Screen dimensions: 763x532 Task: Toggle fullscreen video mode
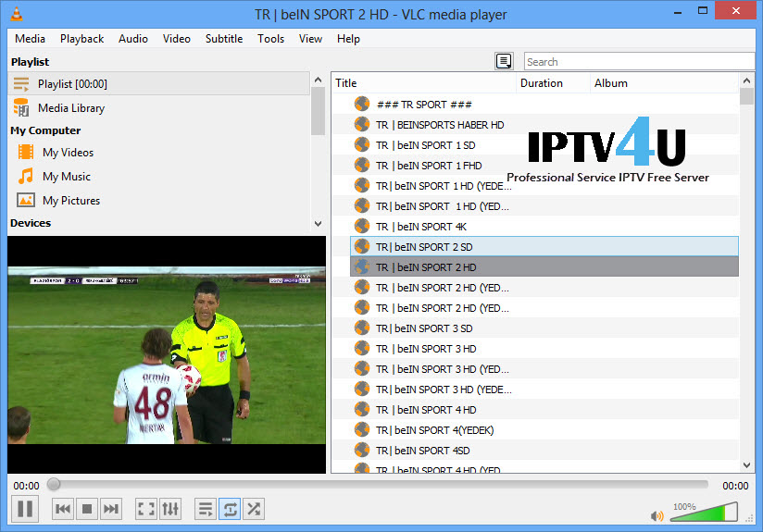coord(146,509)
